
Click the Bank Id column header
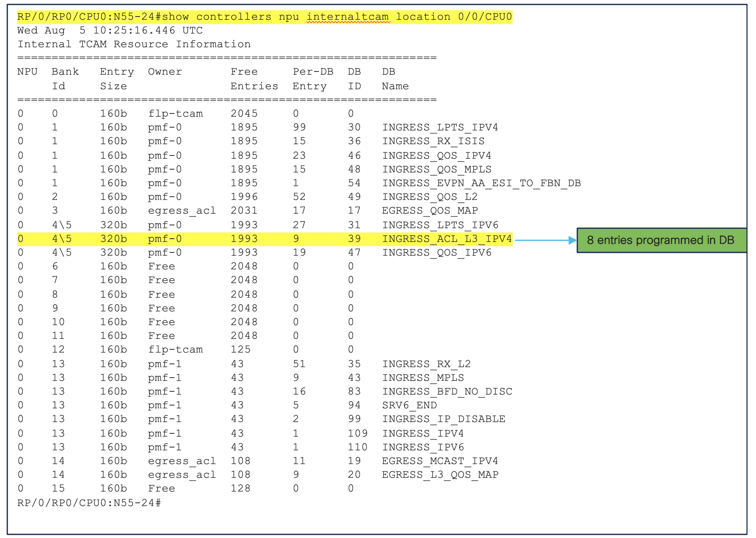65,79
